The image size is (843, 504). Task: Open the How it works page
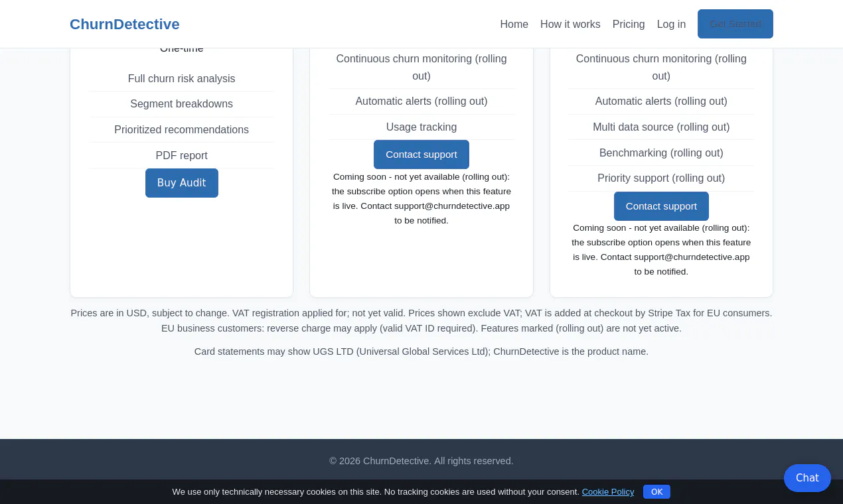tap(570, 24)
